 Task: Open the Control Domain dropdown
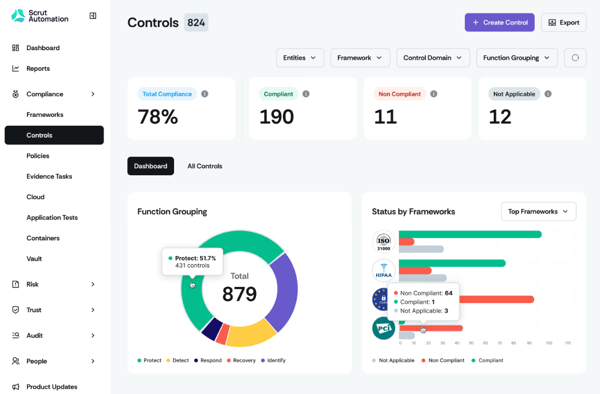pyautogui.click(x=433, y=58)
